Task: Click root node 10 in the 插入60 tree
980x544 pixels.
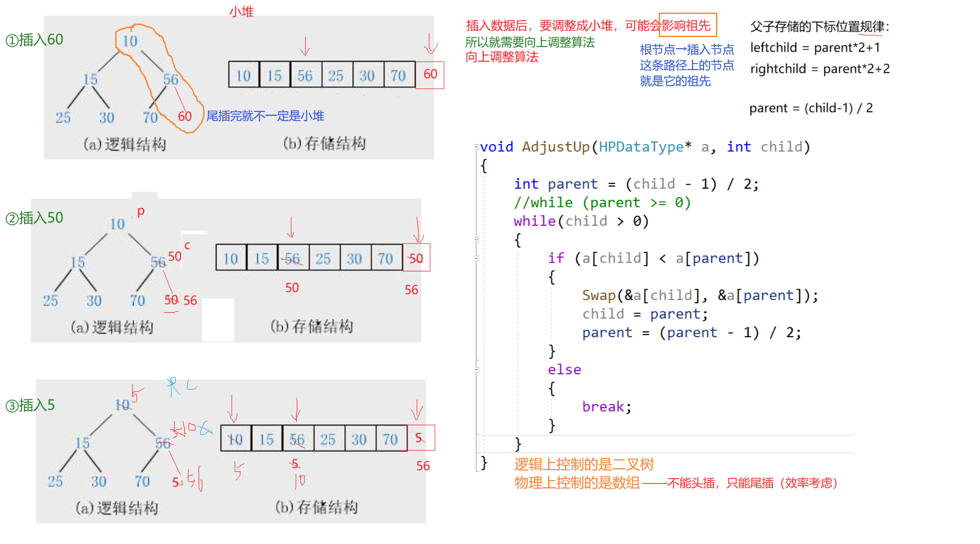Action: click(x=130, y=41)
